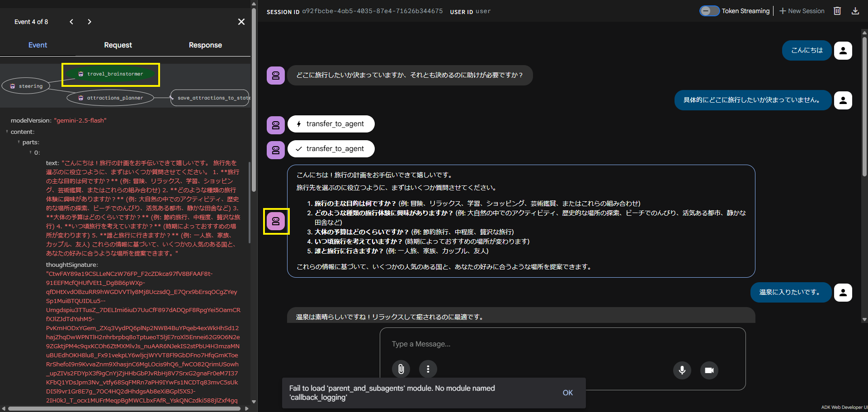The height and width of the screenshot is (412, 868).
Task: Open the more options menu in message box
Action: [x=428, y=369]
